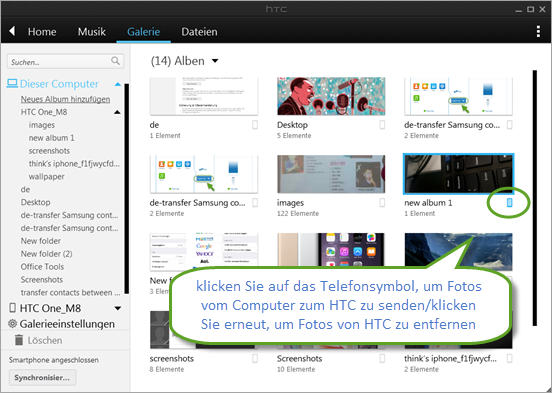Image resolution: width=552 pixels, height=393 pixels.
Task: Toggle phone sync icon for new album 1
Action: click(x=509, y=202)
